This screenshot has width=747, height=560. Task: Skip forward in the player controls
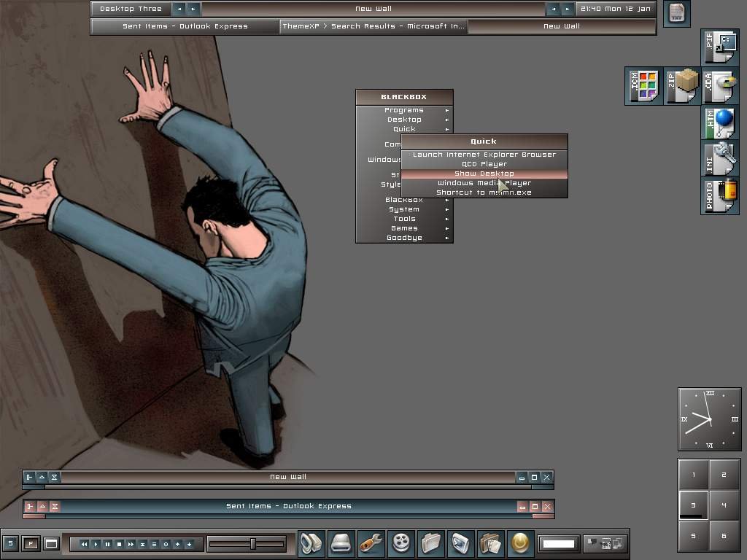tap(131, 544)
